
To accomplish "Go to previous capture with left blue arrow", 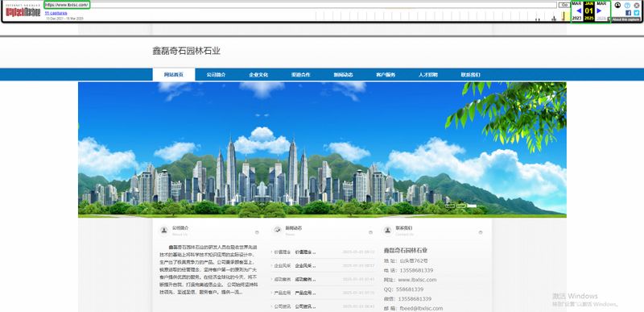I will tap(578, 10).
